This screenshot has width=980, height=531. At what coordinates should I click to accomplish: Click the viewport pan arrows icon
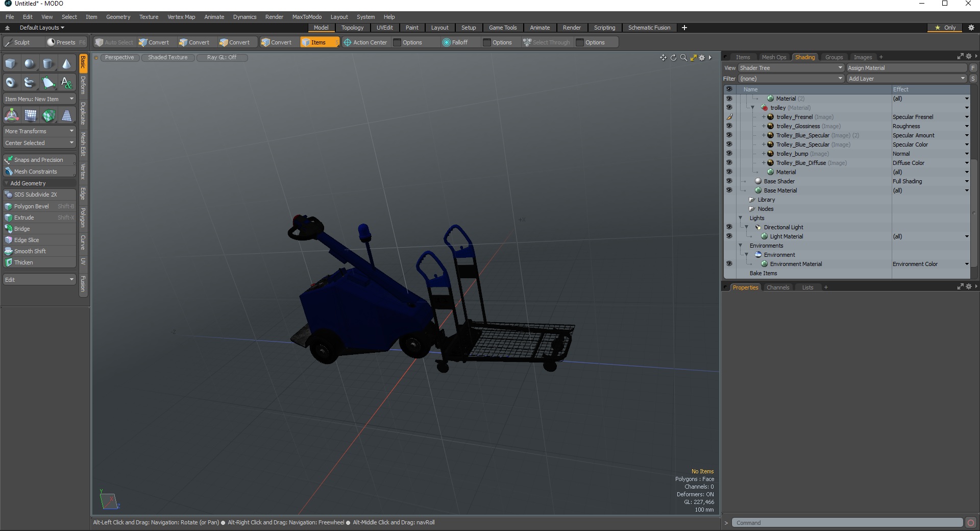click(663, 58)
